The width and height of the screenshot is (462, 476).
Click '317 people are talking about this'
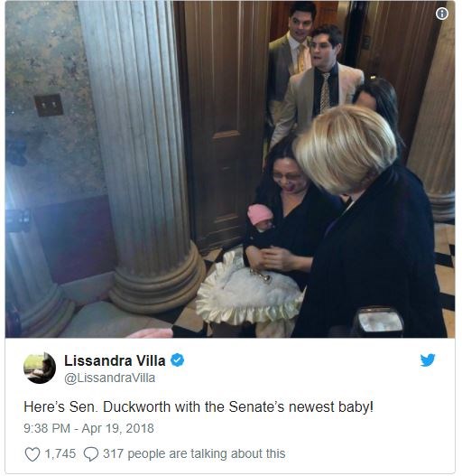(194, 453)
